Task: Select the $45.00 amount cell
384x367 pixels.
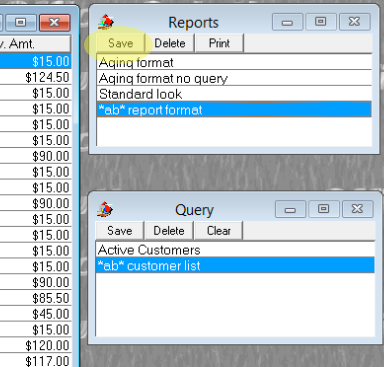Action: tap(35, 314)
